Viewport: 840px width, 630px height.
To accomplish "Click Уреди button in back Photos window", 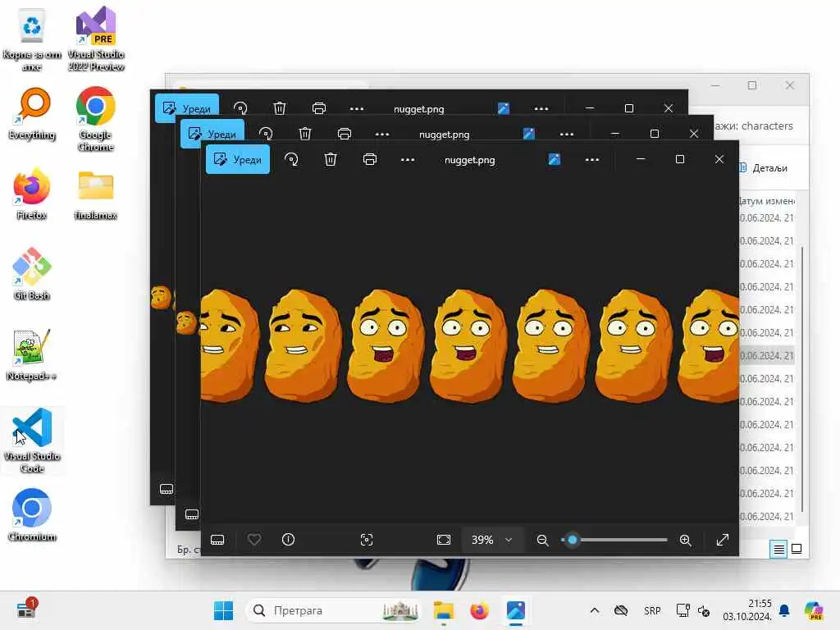I will coord(187,108).
